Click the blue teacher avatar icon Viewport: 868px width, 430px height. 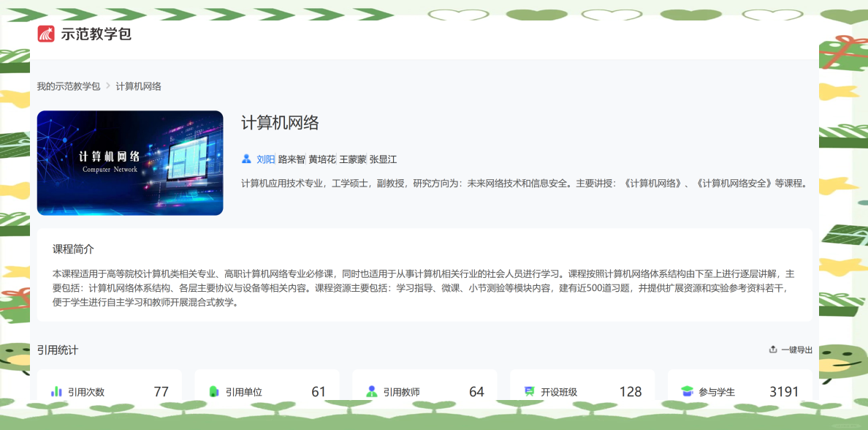pyautogui.click(x=246, y=159)
